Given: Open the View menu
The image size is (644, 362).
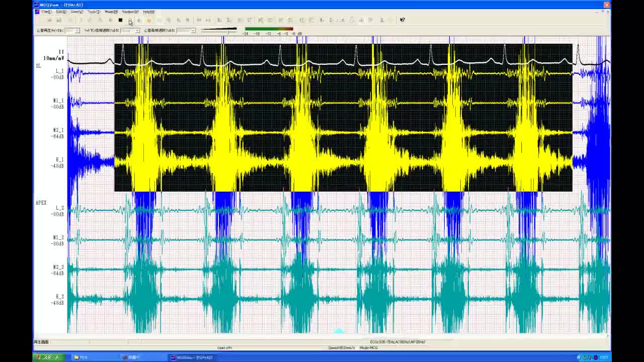Looking at the screenshot, I should click(77, 12).
